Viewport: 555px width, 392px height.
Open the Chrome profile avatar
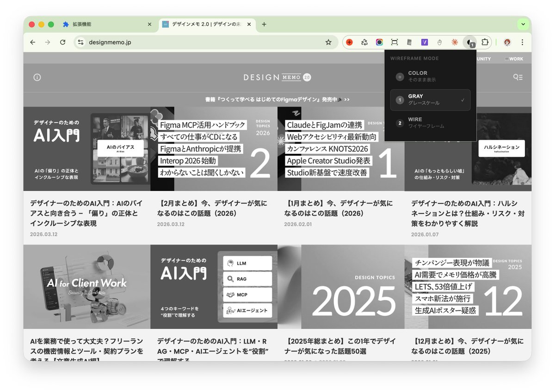coord(507,42)
